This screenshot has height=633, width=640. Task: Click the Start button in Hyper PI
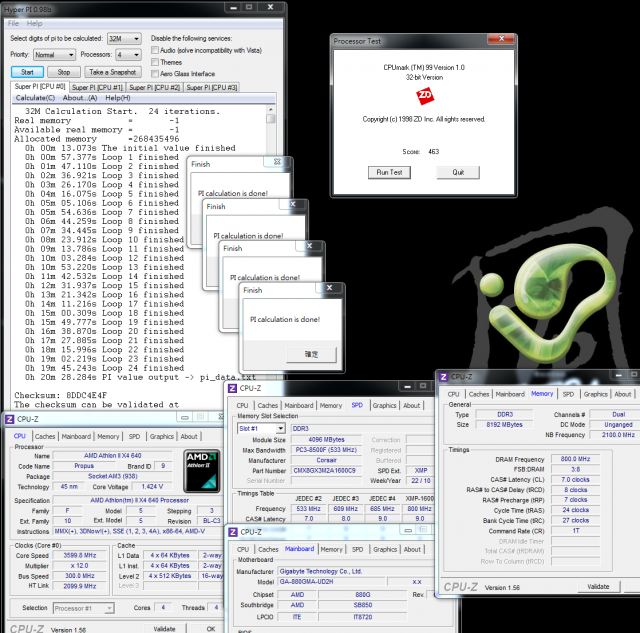click(27, 72)
